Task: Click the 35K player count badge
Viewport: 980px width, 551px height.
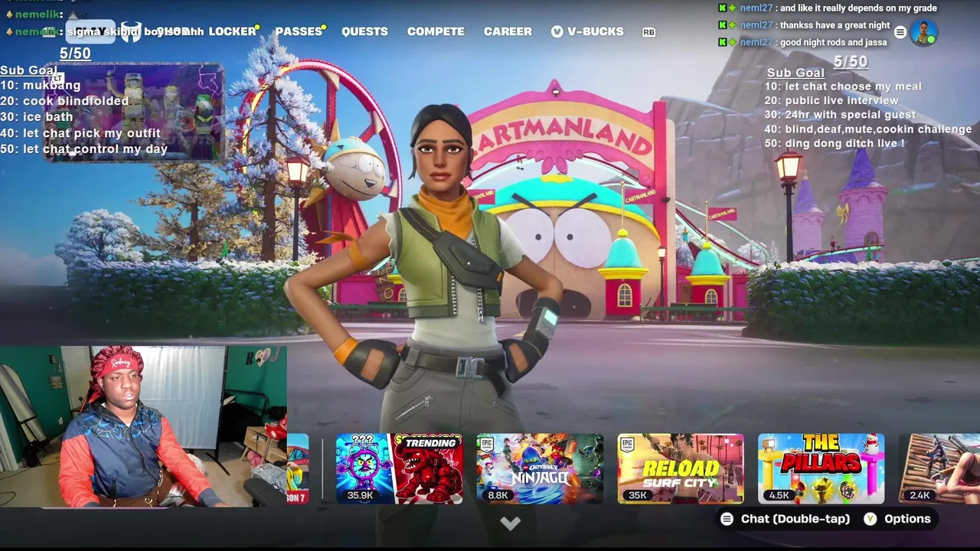Action: tap(637, 495)
